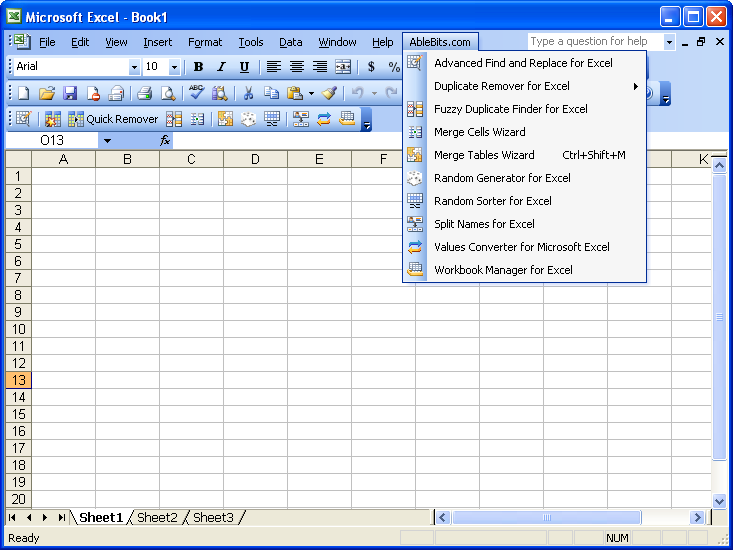Viewport: 733px width, 550px height.
Task: Click Values Converter arrows toolbar icon
Action: (x=323, y=119)
